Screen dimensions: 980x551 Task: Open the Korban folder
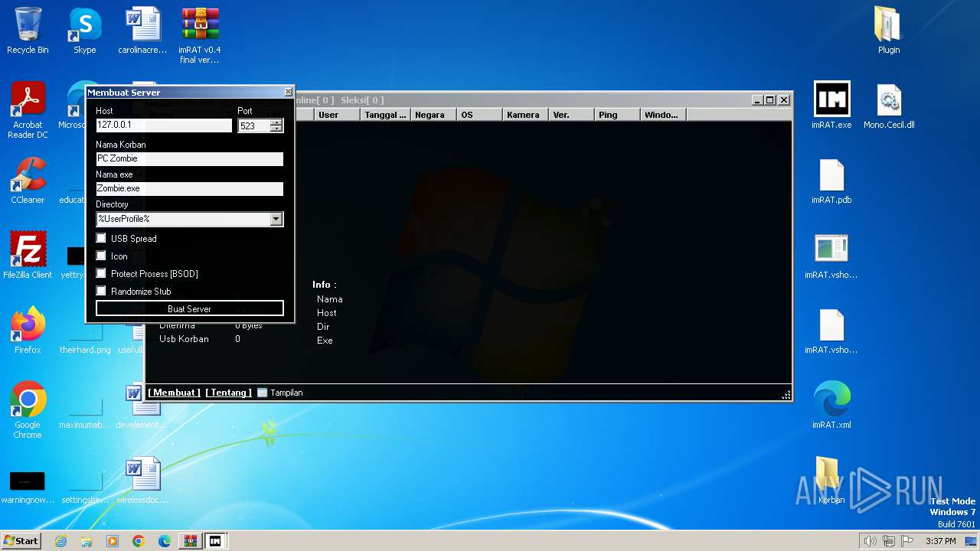[x=831, y=481]
